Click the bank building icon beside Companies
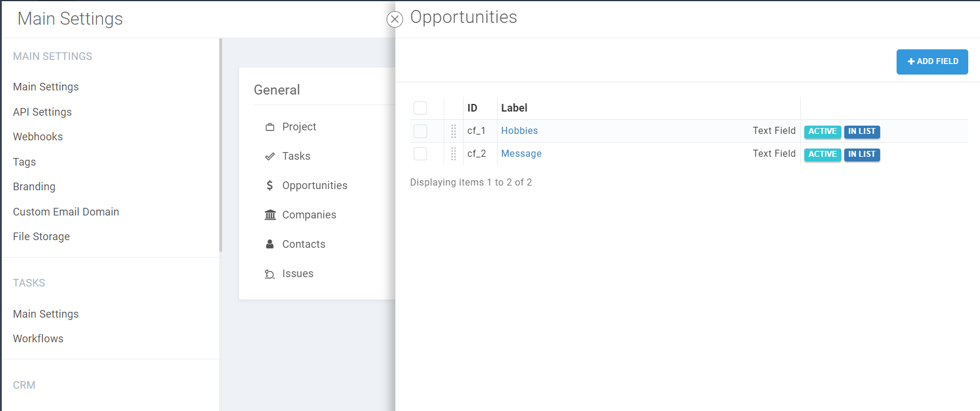The image size is (980, 411). [x=270, y=215]
